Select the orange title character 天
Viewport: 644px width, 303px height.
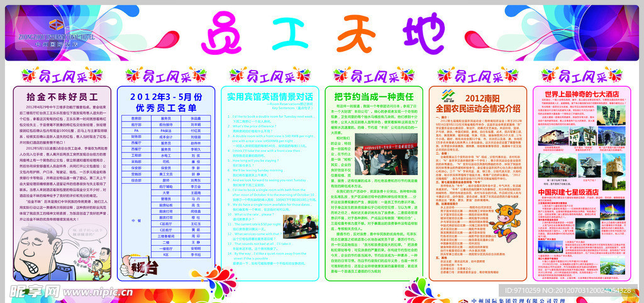click(357, 33)
